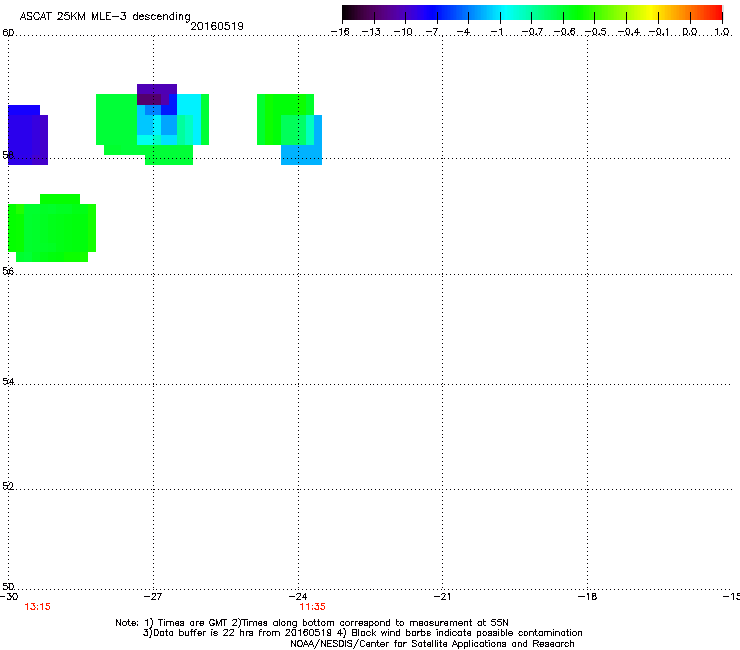Click the -0.4 color bar value
Viewport: 740px width, 650px height.
point(629,32)
